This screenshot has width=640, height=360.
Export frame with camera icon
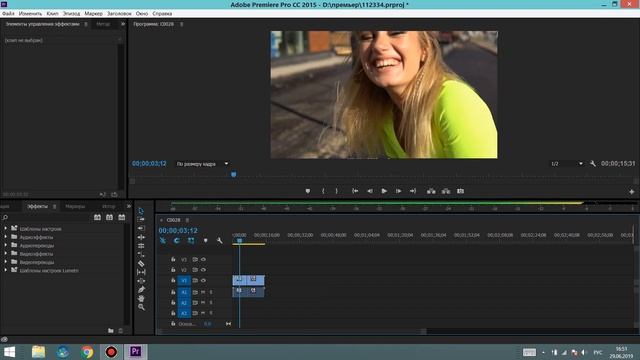point(460,191)
